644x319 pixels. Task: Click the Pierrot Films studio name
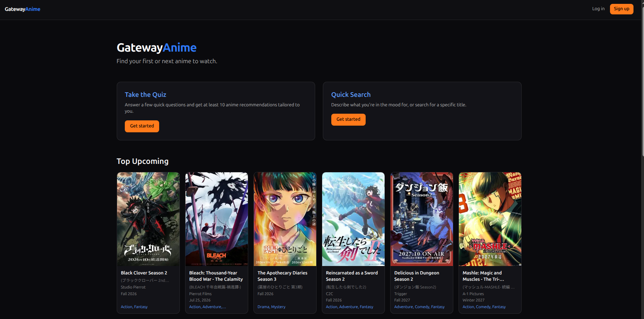pos(201,294)
